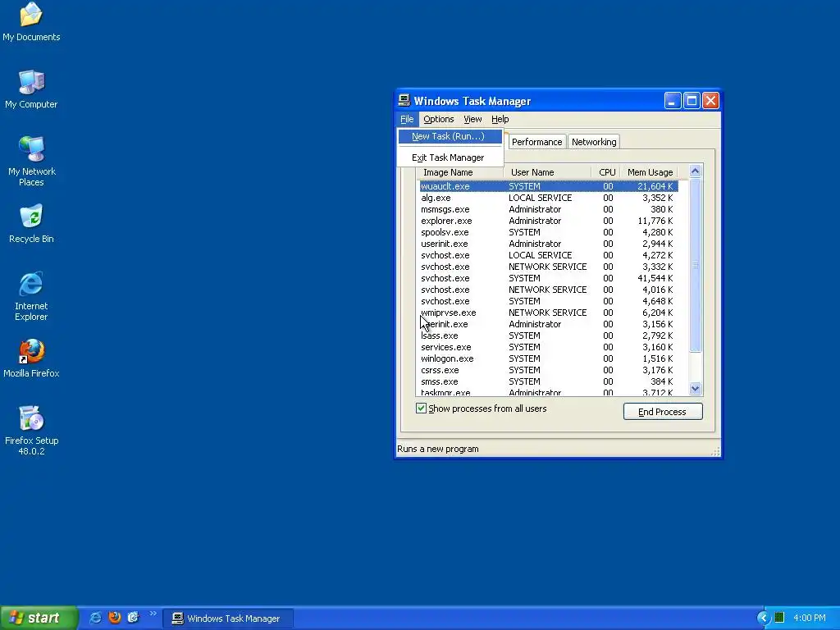Click third Quick Launch icon beside Firefox
This screenshot has width=840, height=630.
[133, 618]
